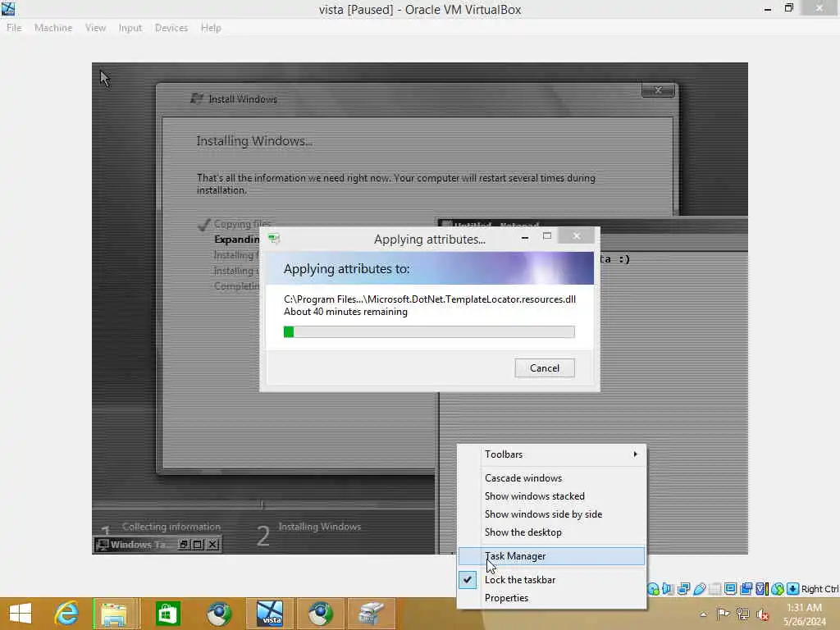Open VirtualBox View menu
Screen dimensions: 840x630
(95, 28)
